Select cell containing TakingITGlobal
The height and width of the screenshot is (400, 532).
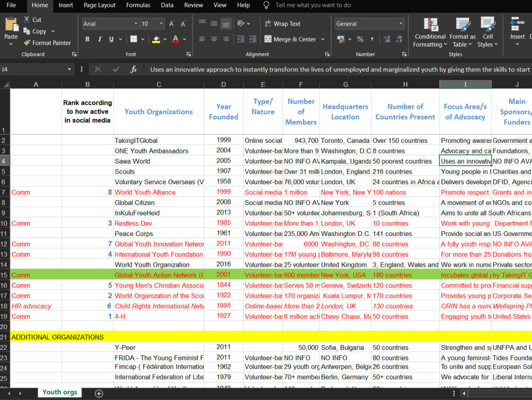point(159,140)
